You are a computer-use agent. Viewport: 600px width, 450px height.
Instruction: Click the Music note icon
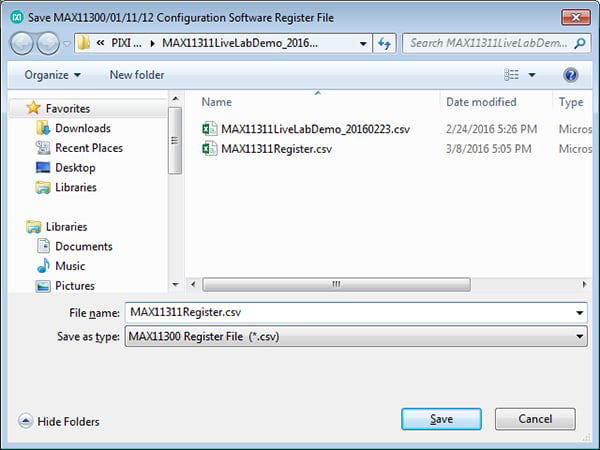point(43,265)
